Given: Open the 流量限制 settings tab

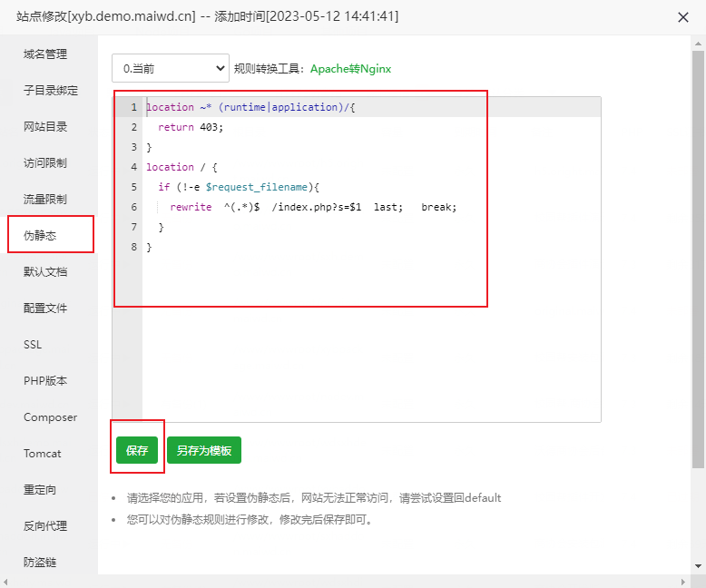Looking at the screenshot, I should (45, 200).
